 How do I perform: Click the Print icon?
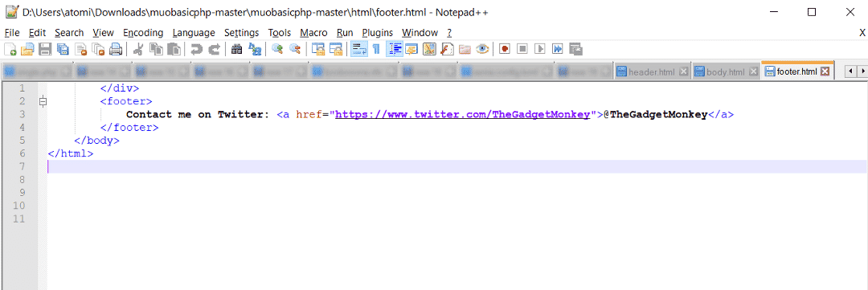115,49
